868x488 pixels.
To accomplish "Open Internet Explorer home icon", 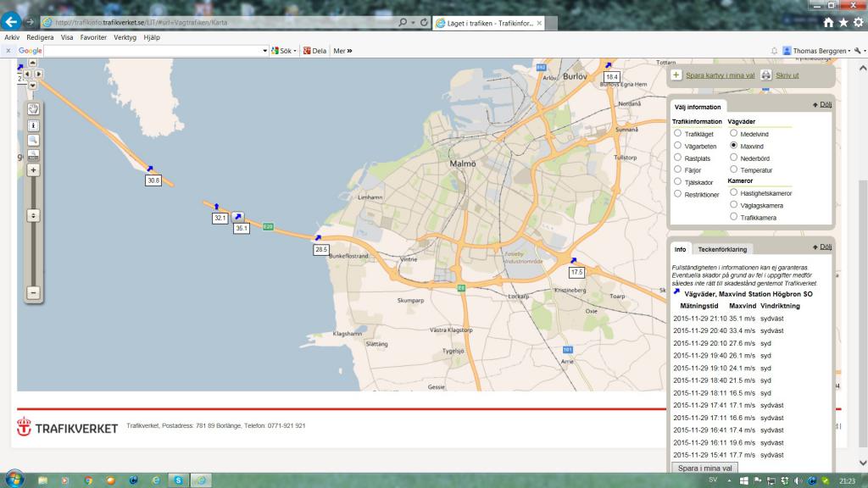I will pyautogui.click(x=828, y=23).
